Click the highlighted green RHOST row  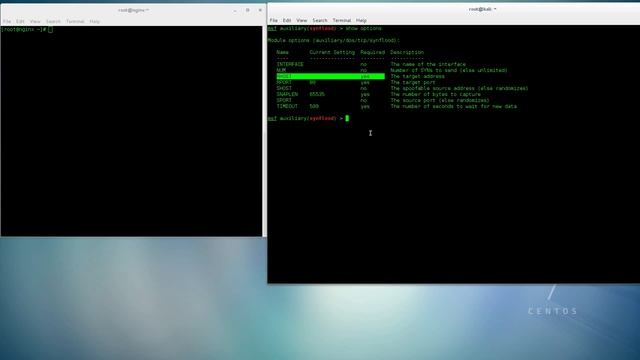331,76
